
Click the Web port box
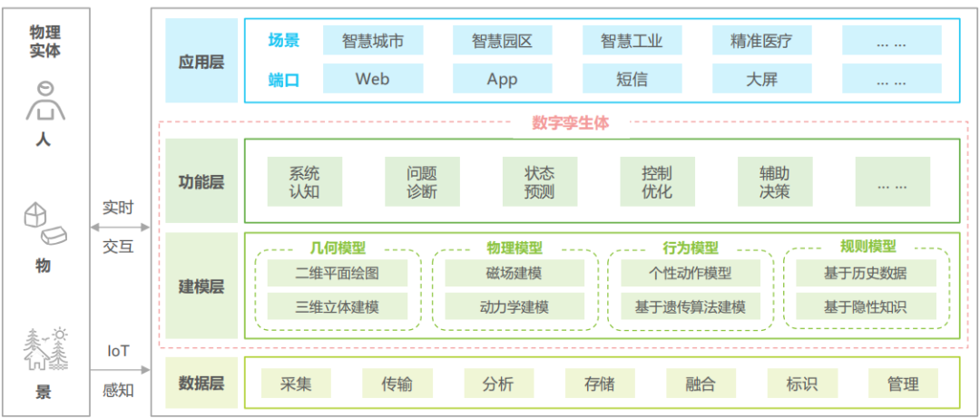click(372, 79)
